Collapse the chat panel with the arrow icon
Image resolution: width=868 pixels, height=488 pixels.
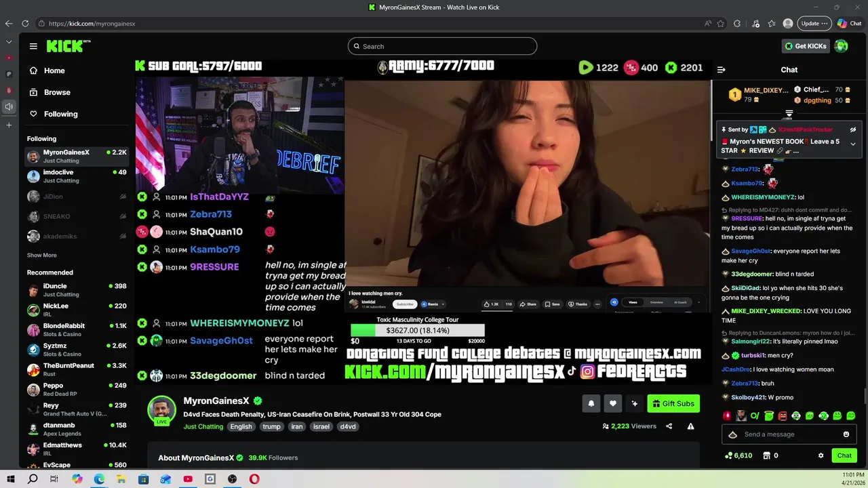tap(721, 69)
